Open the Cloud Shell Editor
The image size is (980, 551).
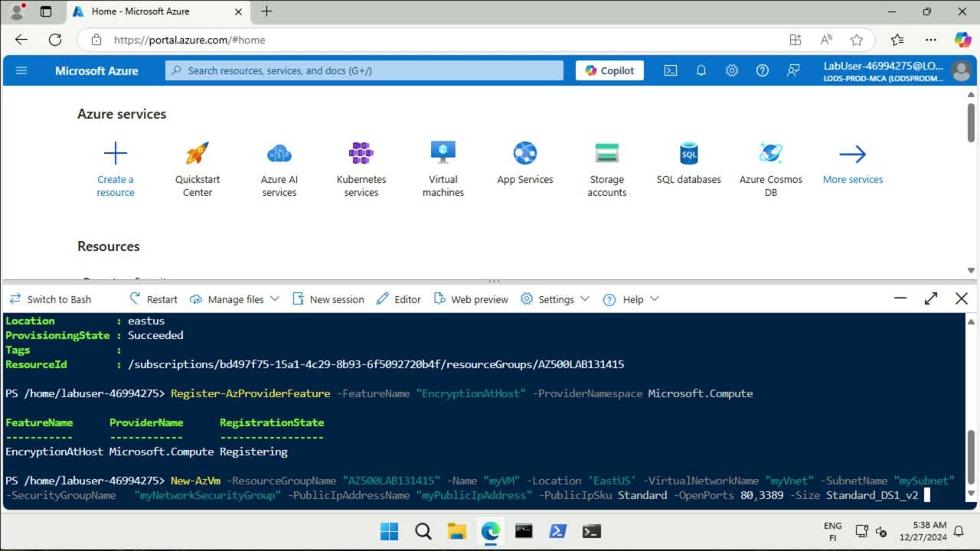[x=398, y=299]
